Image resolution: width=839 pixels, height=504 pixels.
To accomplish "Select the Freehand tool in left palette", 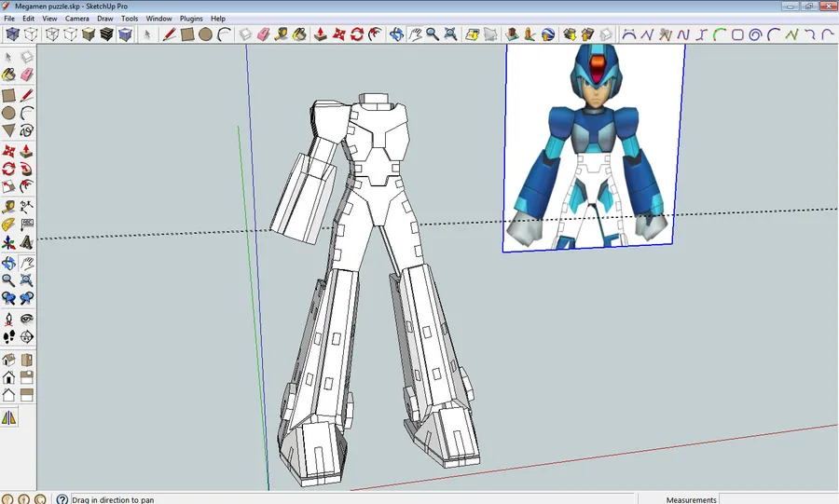I will (x=26, y=130).
